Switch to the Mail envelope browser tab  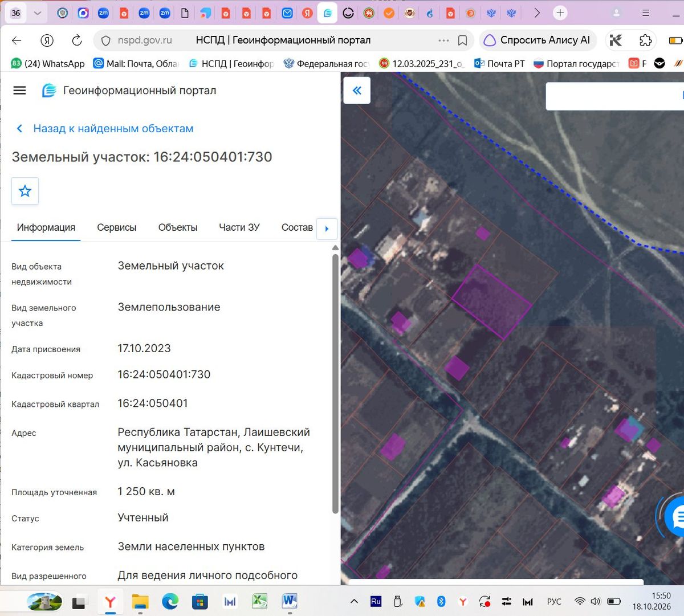287,13
